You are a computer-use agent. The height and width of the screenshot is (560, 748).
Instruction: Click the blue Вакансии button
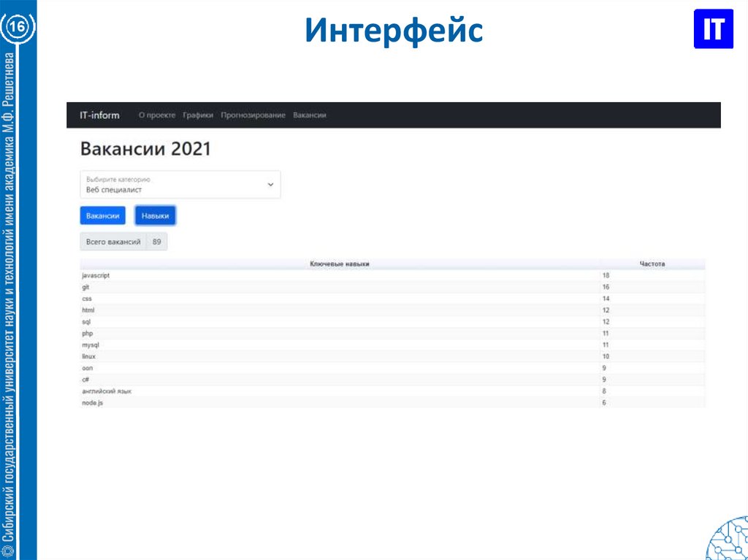click(x=102, y=215)
